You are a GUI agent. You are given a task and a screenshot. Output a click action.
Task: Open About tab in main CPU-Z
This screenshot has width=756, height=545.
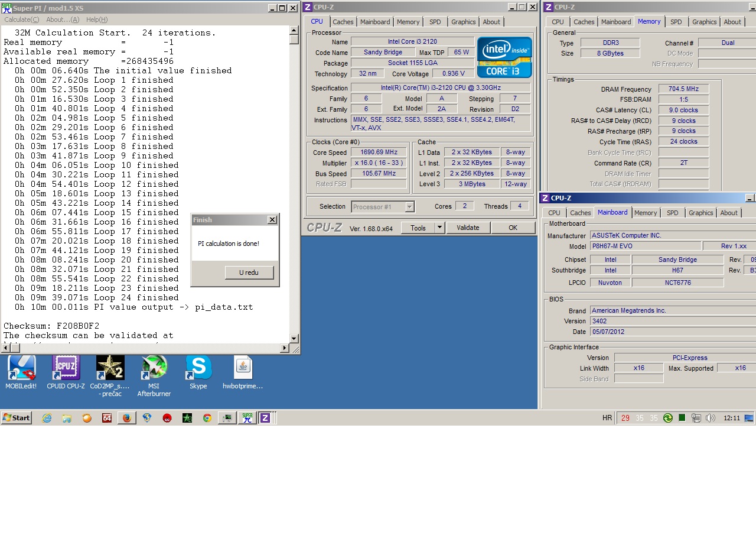(491, 22)
